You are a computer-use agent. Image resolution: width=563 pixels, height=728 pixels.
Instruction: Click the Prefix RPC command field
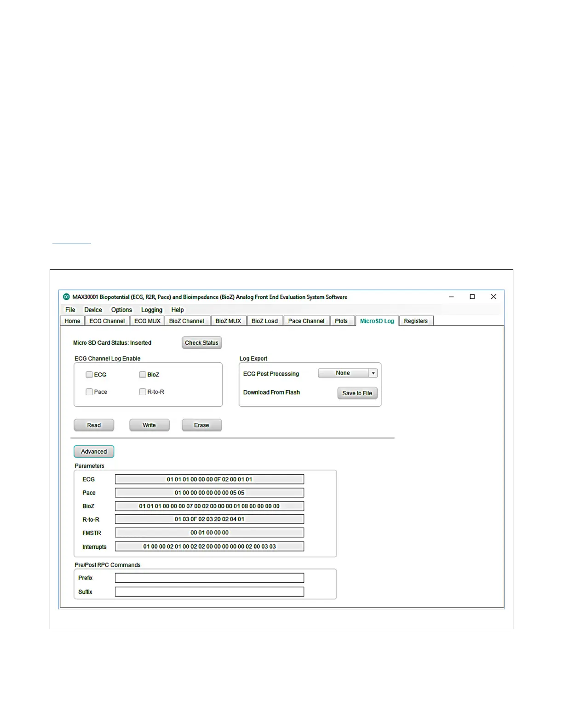coord(209,578)
